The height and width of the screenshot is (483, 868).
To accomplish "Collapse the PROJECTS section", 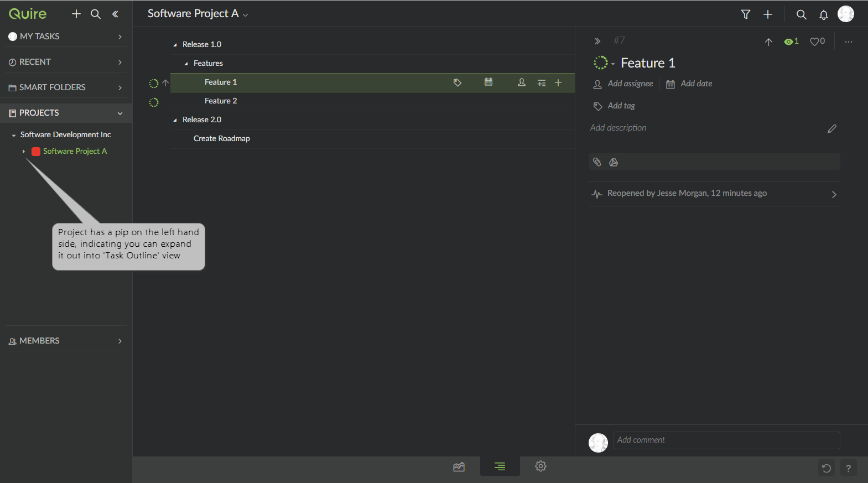I will point(66,113).
